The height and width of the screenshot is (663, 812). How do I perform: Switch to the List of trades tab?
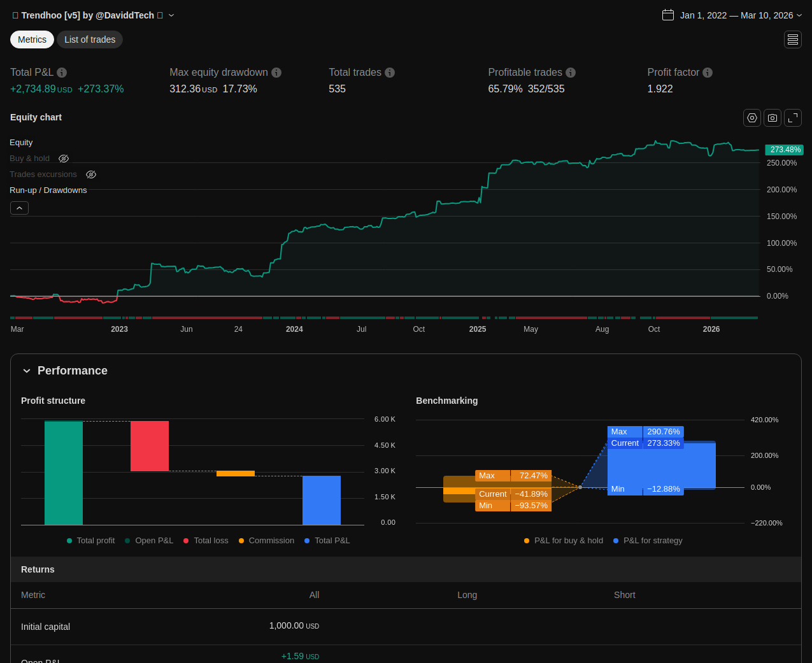point(90,39)
